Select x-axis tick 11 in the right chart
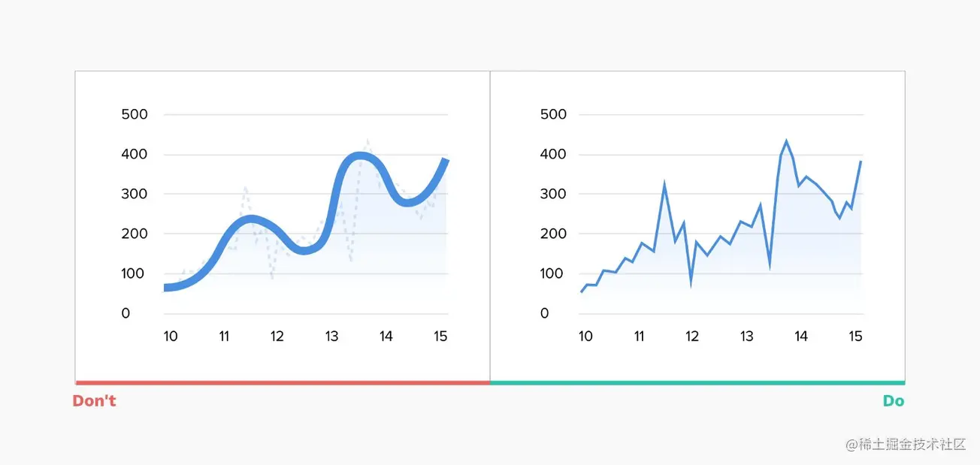Screen dimensions: 980x465 tap(640, 336)
